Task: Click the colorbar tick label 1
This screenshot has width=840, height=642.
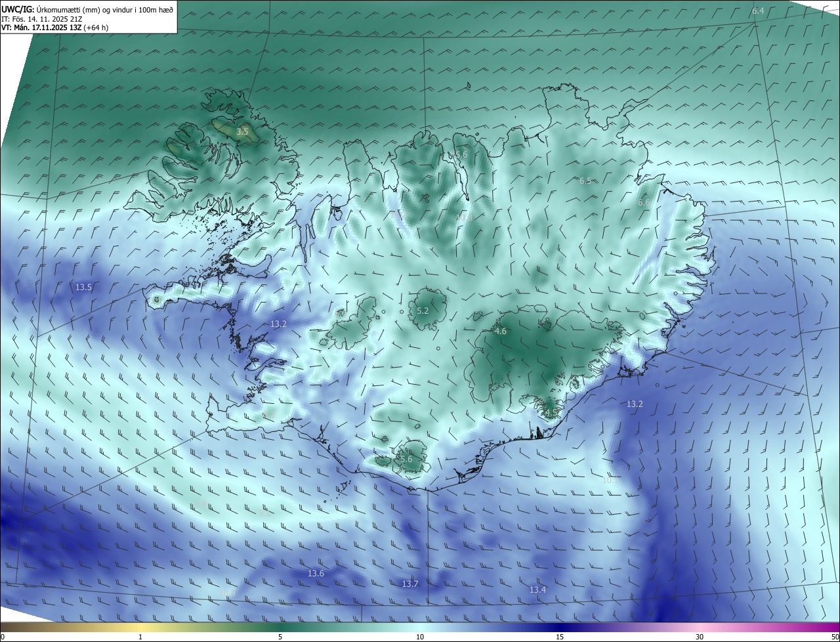Action: [x=140, y=637]
